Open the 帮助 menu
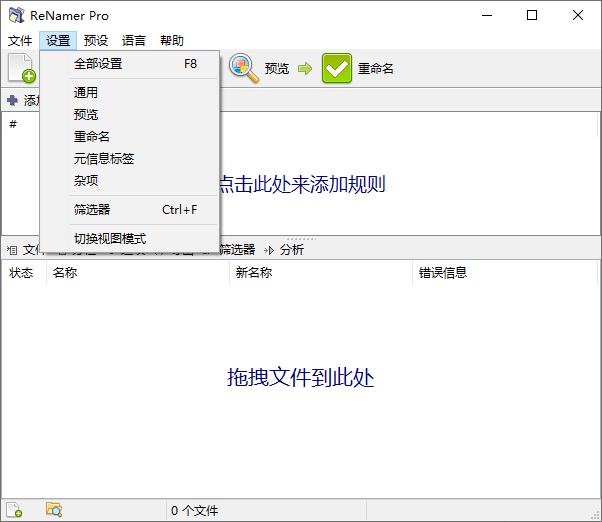Viewport: 602px width, 522px height. 172,40
